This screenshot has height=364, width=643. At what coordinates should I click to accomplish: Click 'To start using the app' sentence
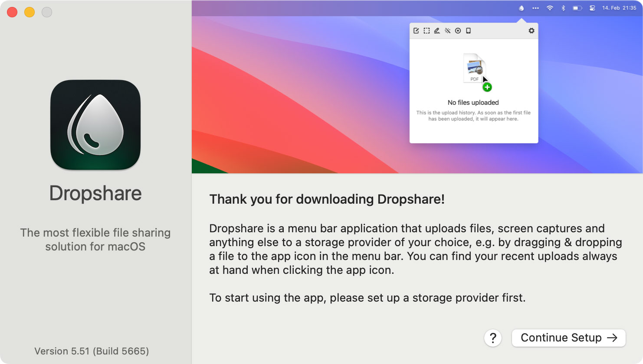click(367, 298)
